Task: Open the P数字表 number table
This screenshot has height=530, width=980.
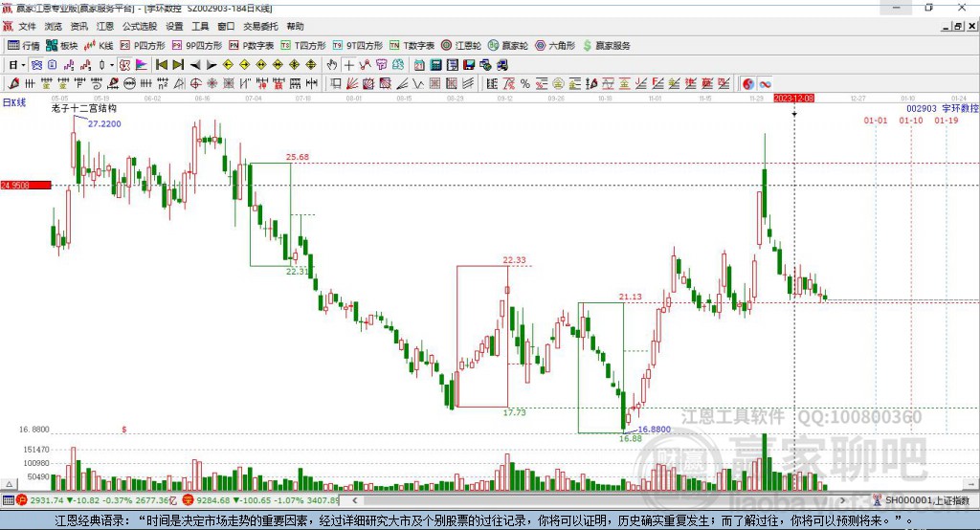Action: (252, 46)
